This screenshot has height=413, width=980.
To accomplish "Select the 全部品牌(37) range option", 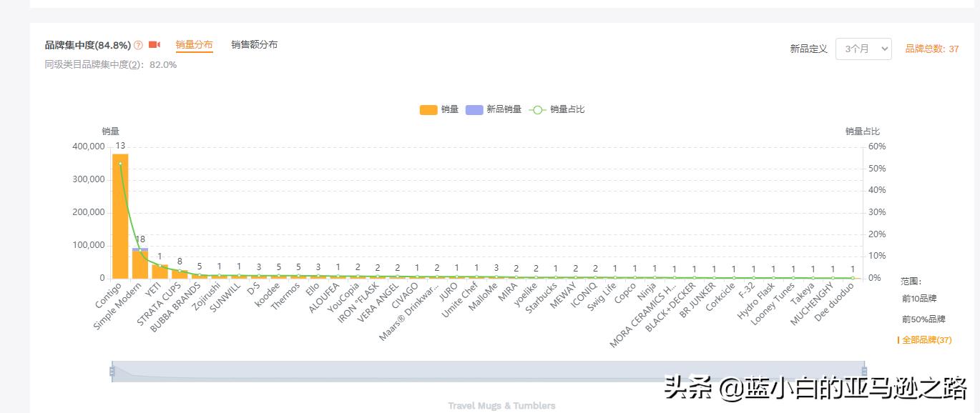I will click(926, 340).
